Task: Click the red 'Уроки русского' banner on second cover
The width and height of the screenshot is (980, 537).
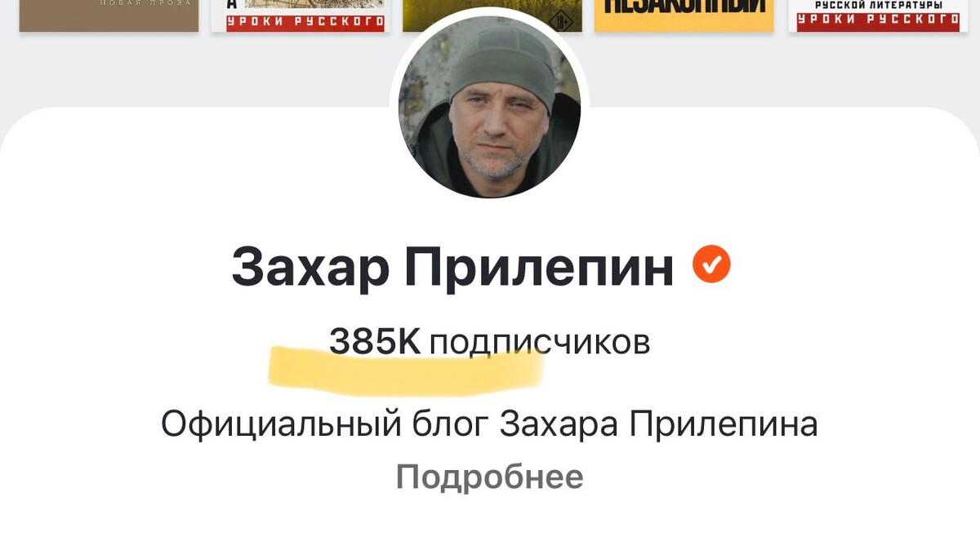Action: click(x=305, y=22)
